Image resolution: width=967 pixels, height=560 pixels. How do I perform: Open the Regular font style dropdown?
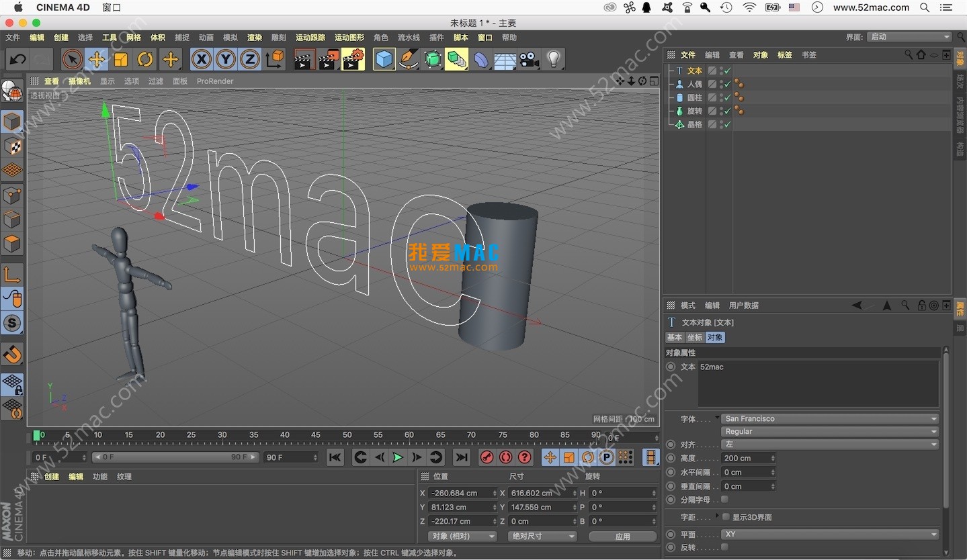click(x=830, y=431)
